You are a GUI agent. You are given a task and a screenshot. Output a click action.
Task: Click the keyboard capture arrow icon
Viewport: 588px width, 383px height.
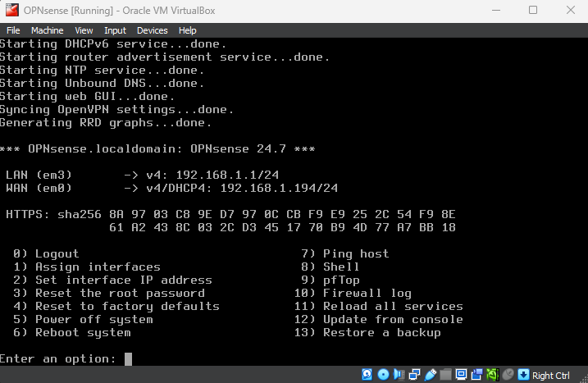click(x=522, y=375)
